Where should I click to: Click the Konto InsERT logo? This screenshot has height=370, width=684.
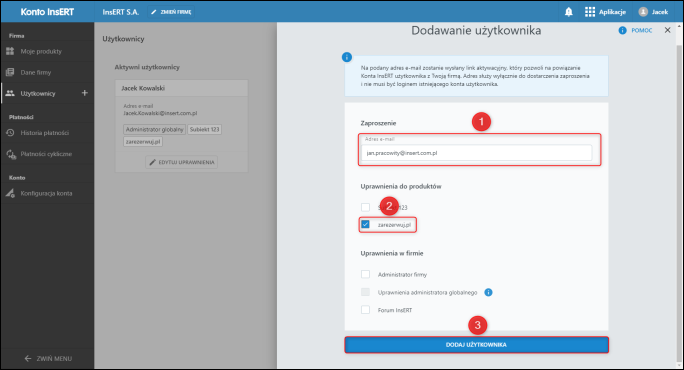tap(47, 12)
